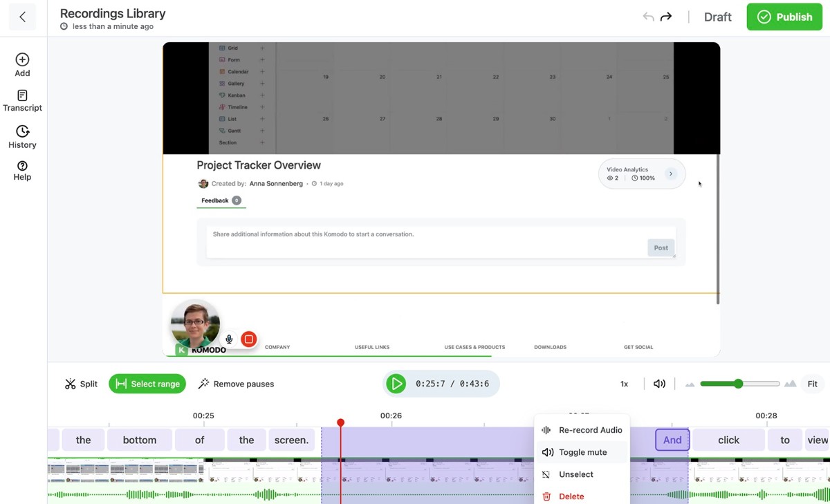Click the undo arrow icon
This screenshot has height=504, width=830.
648,17
